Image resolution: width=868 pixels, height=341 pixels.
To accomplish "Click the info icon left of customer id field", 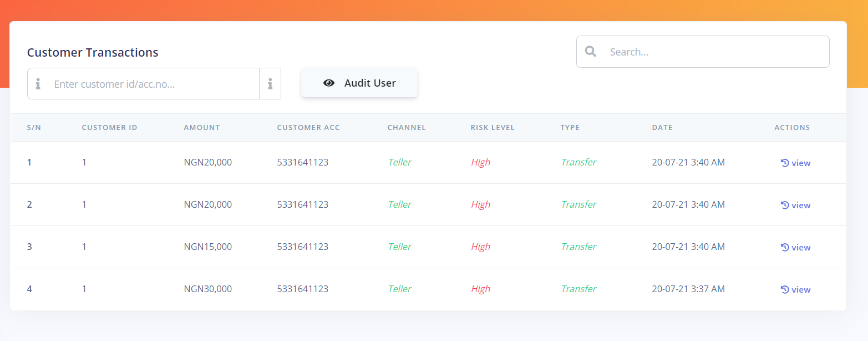I will click(x=38, y=84).
